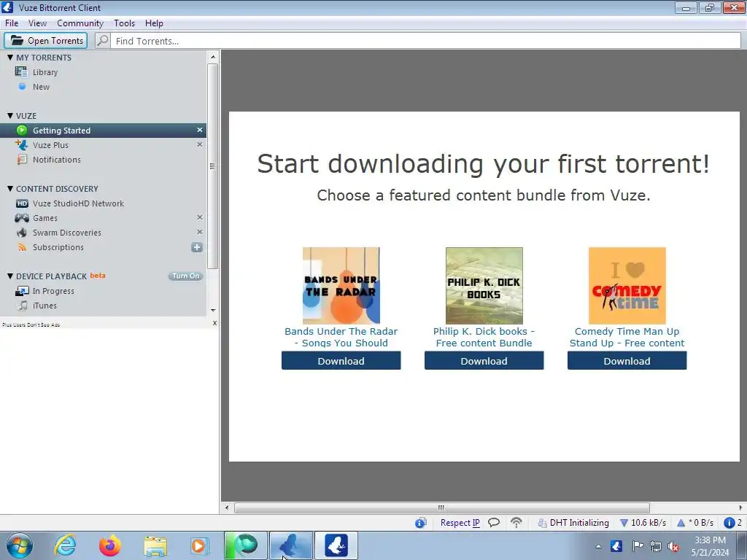The image size is (747, 560).
Task: Open Vuze Plus frog icon
Action: click(x=21, y=145)
